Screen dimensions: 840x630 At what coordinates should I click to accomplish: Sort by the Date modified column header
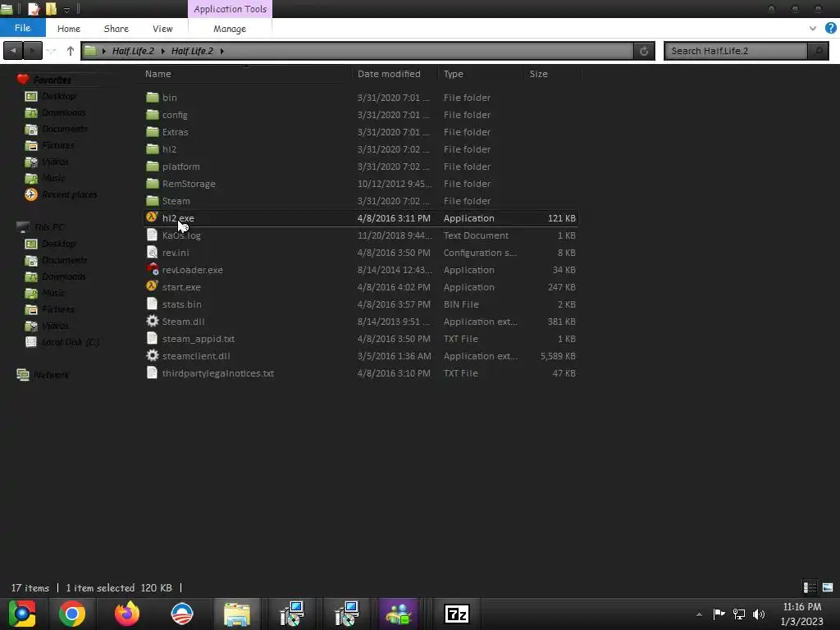pyautogui.click(x=389, y=74)
